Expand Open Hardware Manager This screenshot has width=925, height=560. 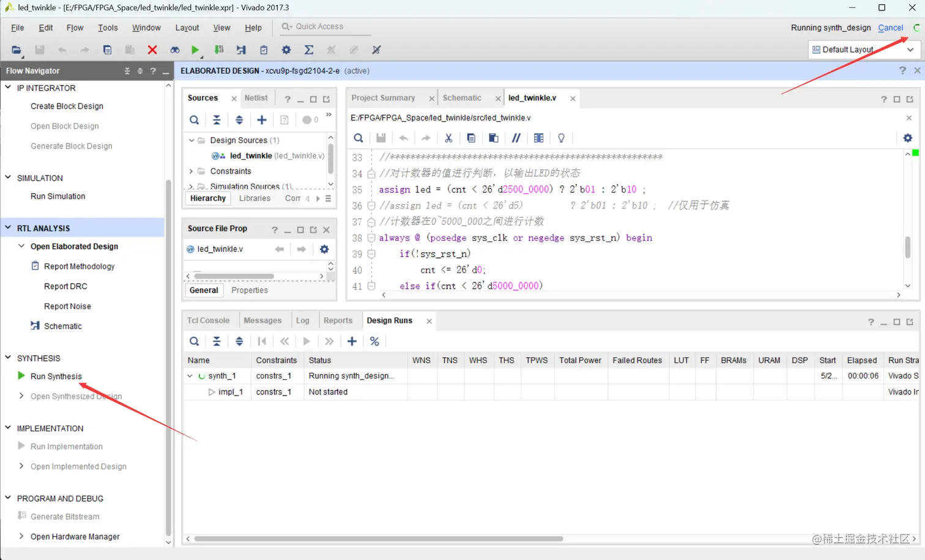click(21, 536)
